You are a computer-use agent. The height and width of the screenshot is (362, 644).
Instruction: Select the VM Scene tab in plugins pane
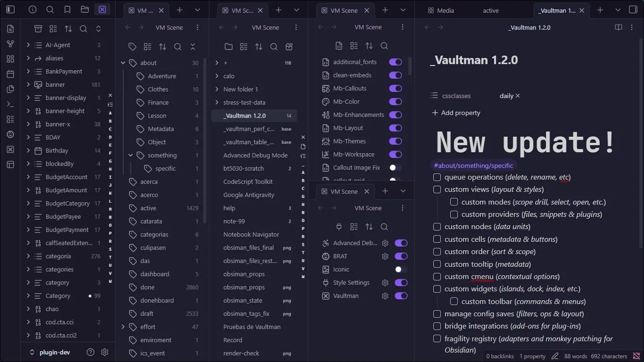coord(344,191)
